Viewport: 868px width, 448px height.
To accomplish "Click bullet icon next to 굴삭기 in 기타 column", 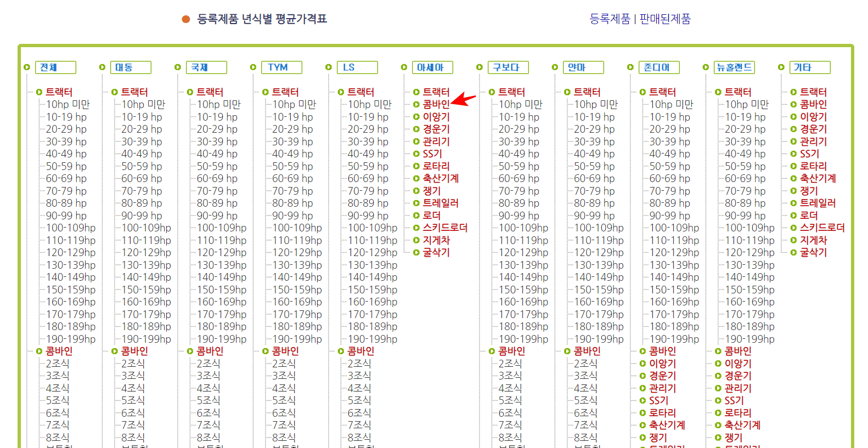I will [x=793, y=252].
